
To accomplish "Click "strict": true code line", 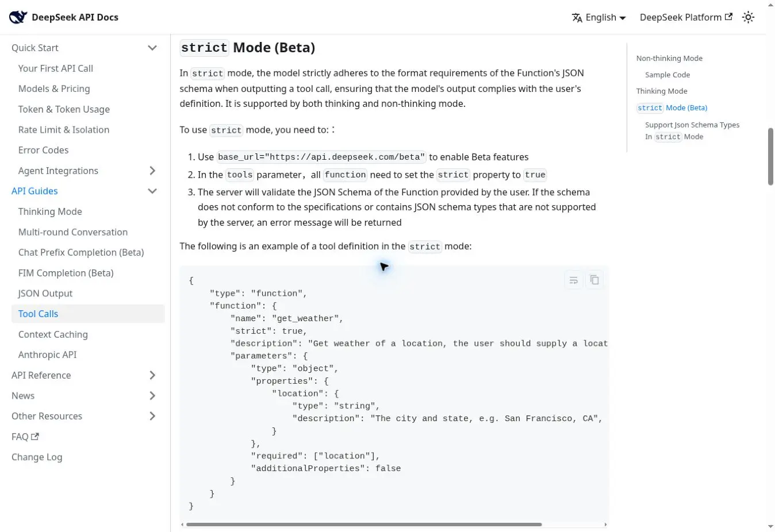I will tap(268, 331).
